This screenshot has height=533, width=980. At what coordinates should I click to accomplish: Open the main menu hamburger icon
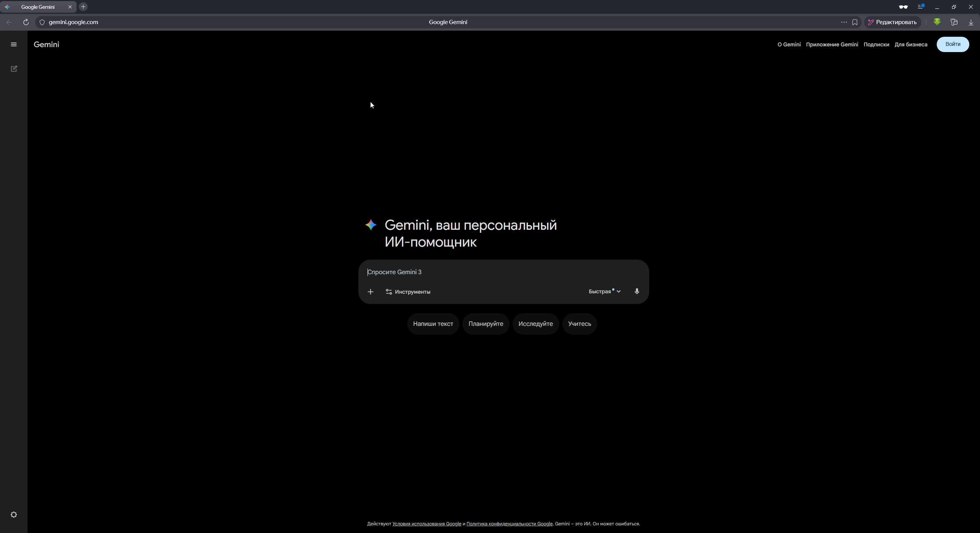click(x=14, y=44)
